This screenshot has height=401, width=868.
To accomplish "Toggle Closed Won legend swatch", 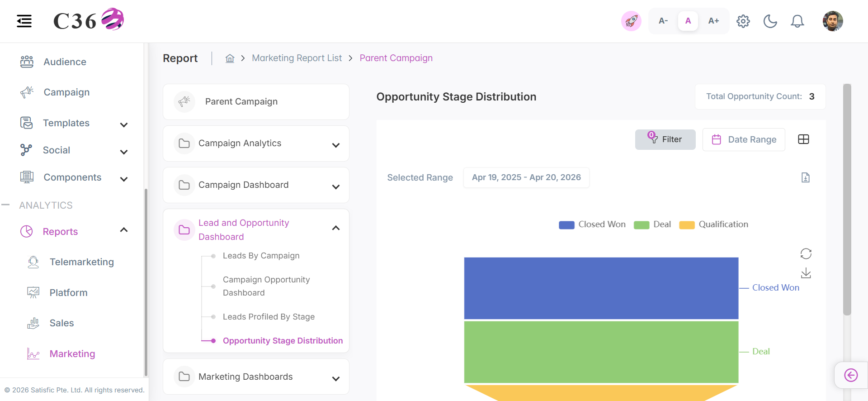I will 566,225.
